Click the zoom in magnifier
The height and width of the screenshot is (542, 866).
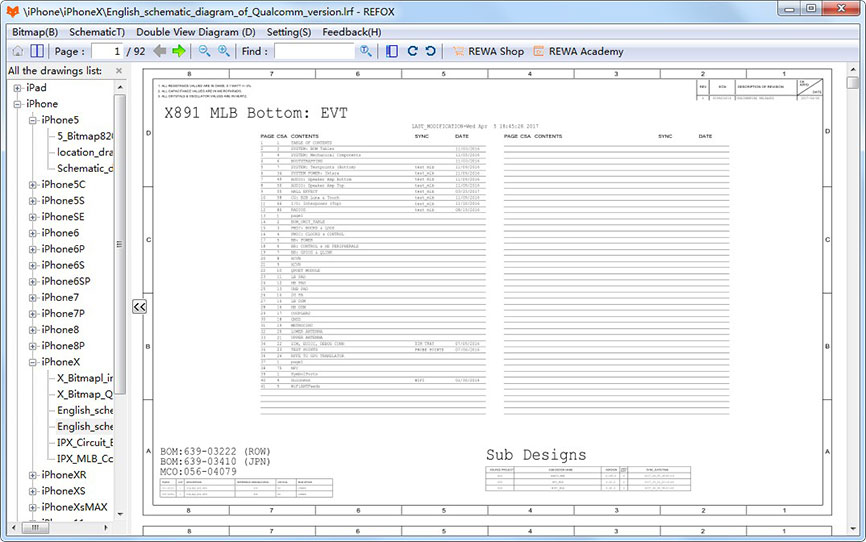224,51
